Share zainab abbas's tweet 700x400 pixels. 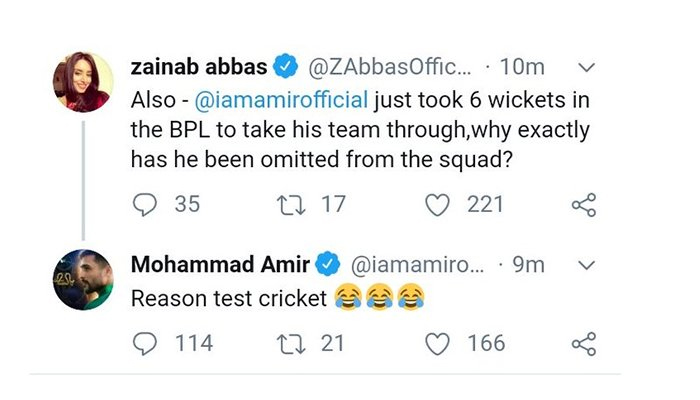[x=582, y=205]
